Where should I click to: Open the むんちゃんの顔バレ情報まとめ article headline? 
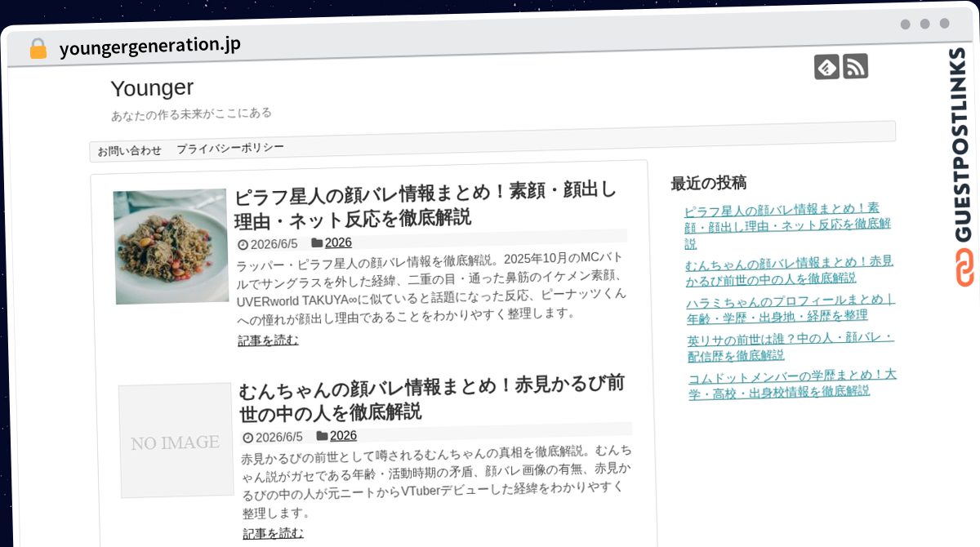tap(432, 398)
